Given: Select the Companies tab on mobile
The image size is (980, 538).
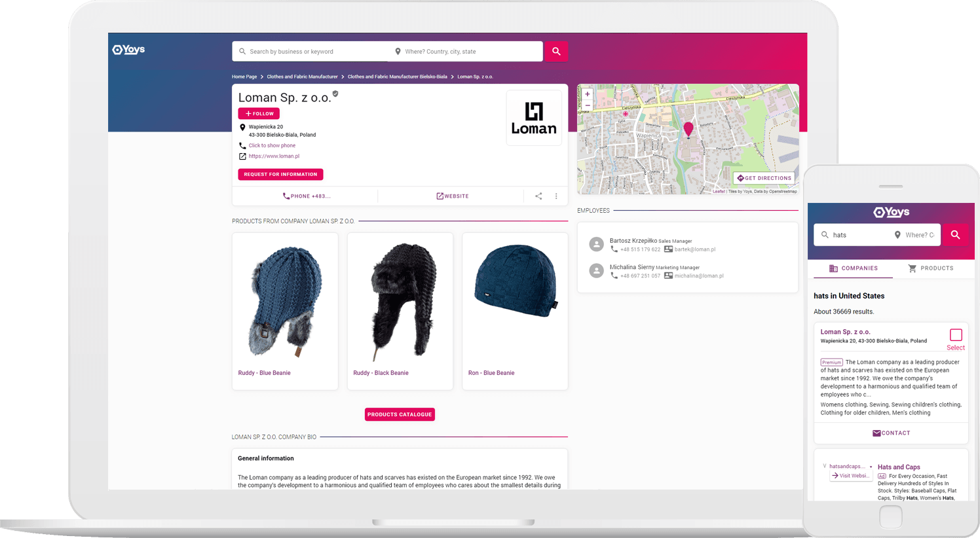Looking at the screenshot, I should pyautogui.click(x=853, y=268).
